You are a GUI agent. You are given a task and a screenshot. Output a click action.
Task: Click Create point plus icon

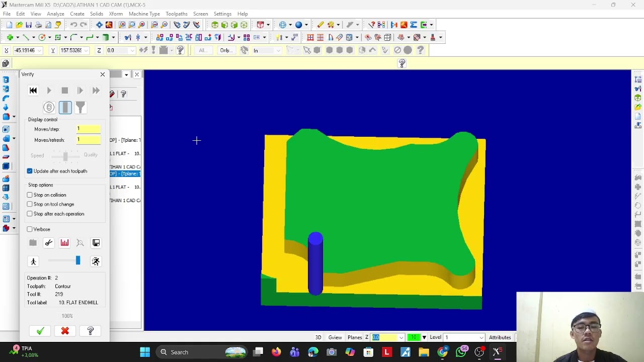10,37
